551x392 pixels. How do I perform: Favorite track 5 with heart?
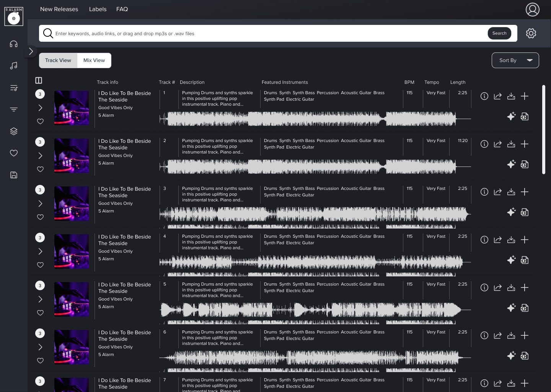(x=40, y=313)
